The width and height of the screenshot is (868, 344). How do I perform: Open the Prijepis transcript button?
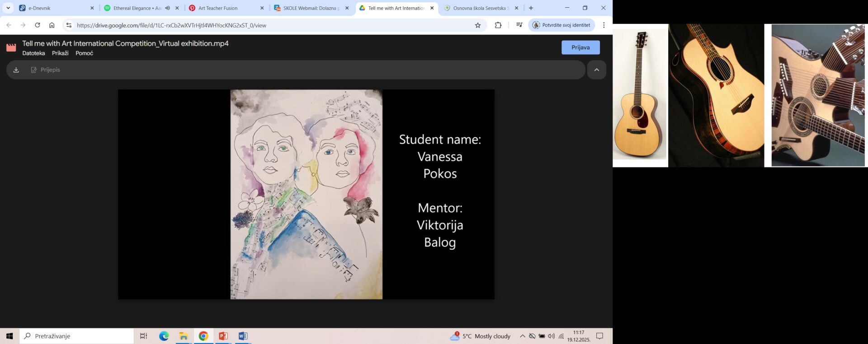pos(45,70)
